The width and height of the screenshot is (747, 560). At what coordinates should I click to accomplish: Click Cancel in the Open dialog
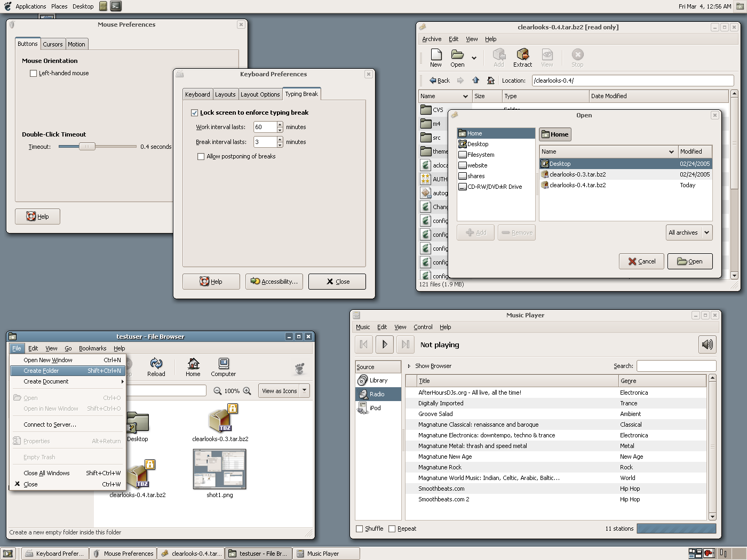(x=641, y=261)
